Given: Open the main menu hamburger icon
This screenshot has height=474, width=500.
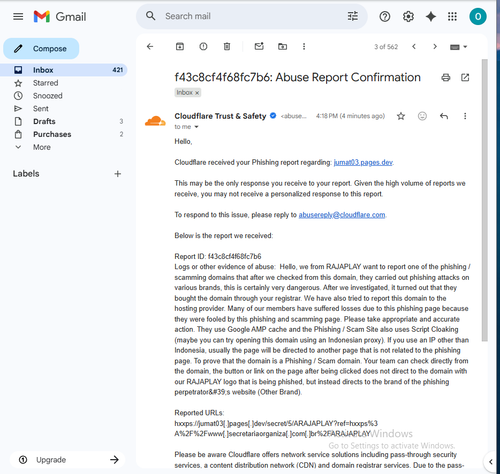Looking at the screenshot, I should 18,16.
